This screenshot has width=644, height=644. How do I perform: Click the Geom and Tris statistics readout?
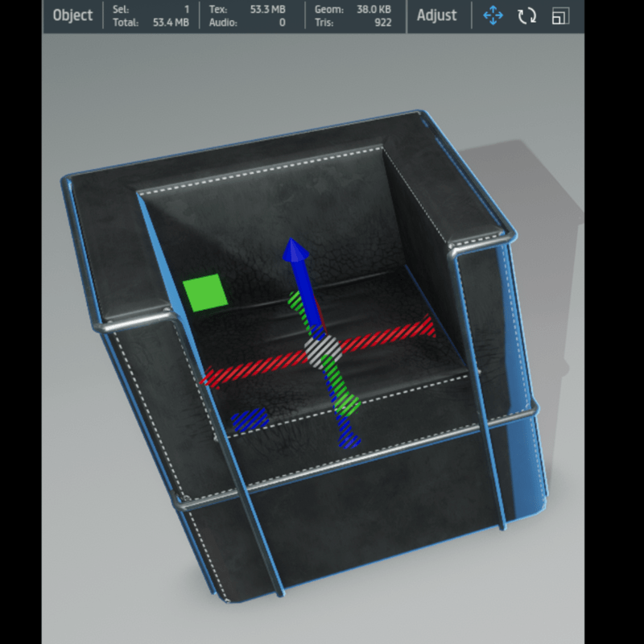(x=353, y=16)
